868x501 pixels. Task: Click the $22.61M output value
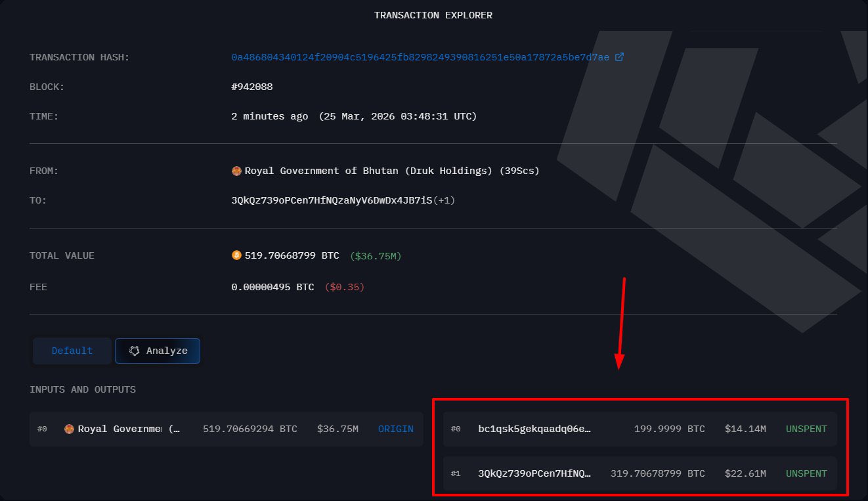pos(745,473)
